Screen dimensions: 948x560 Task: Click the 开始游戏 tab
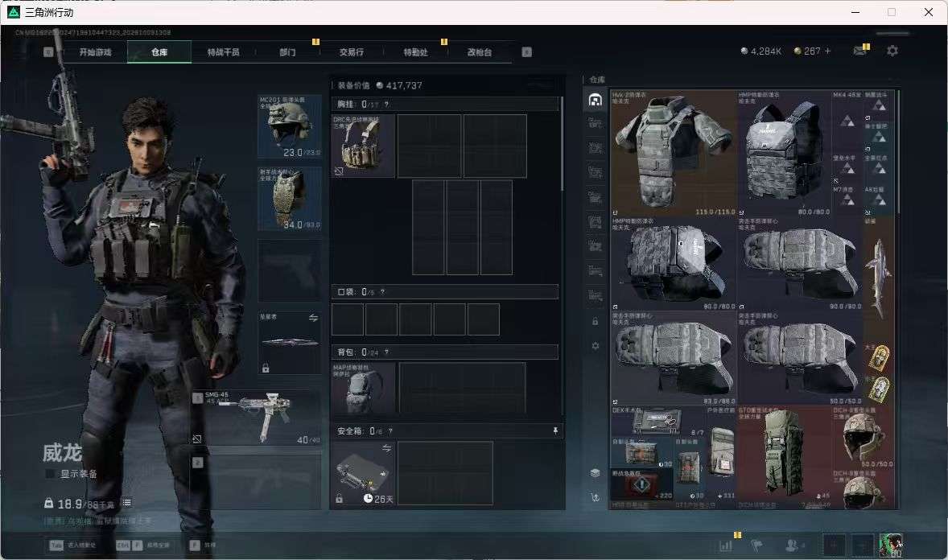pyautogui.click(x=96, y=52)
